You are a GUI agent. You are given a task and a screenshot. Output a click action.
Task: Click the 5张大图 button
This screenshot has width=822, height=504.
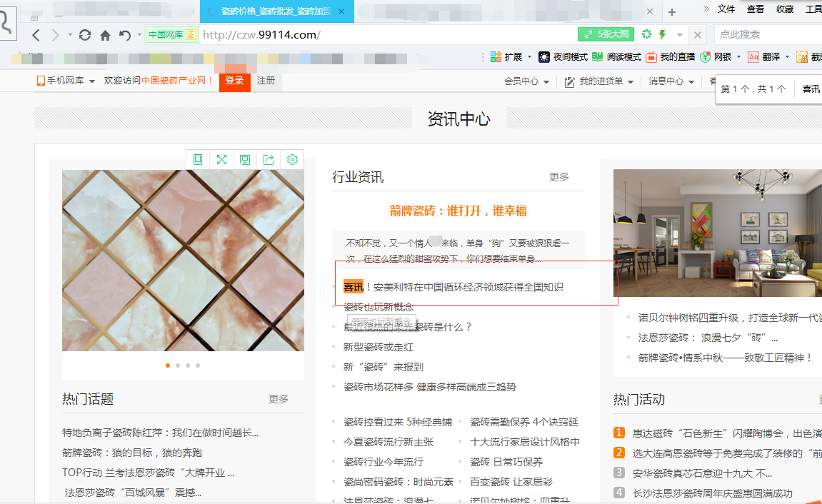(606, 34)
